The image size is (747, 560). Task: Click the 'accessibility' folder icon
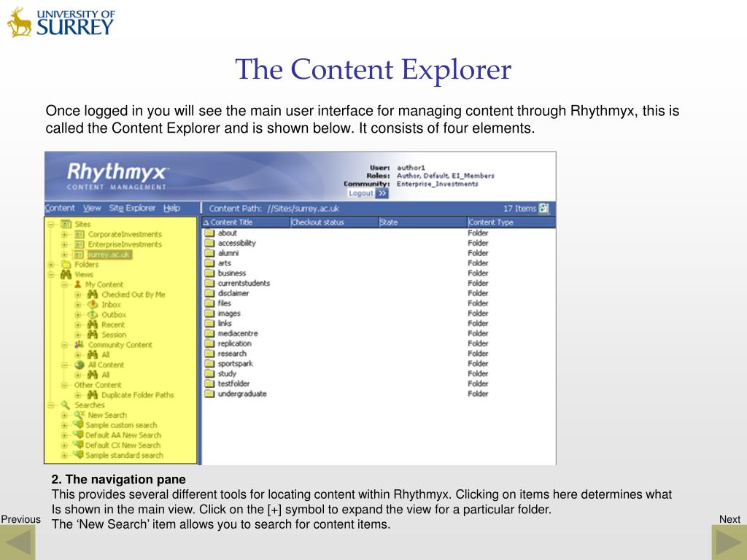209,244
